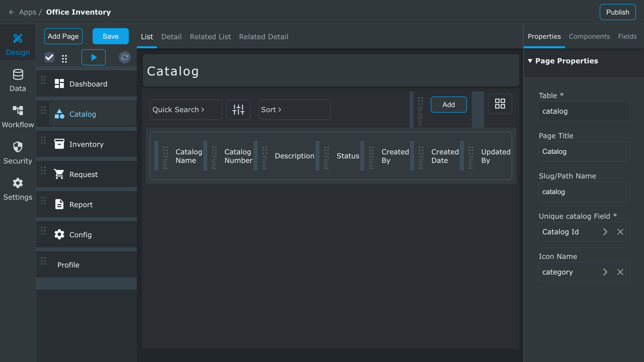This screenshot has height=362, width=644.
Task: Switch to the Related List tab
Action: [210, 37]
